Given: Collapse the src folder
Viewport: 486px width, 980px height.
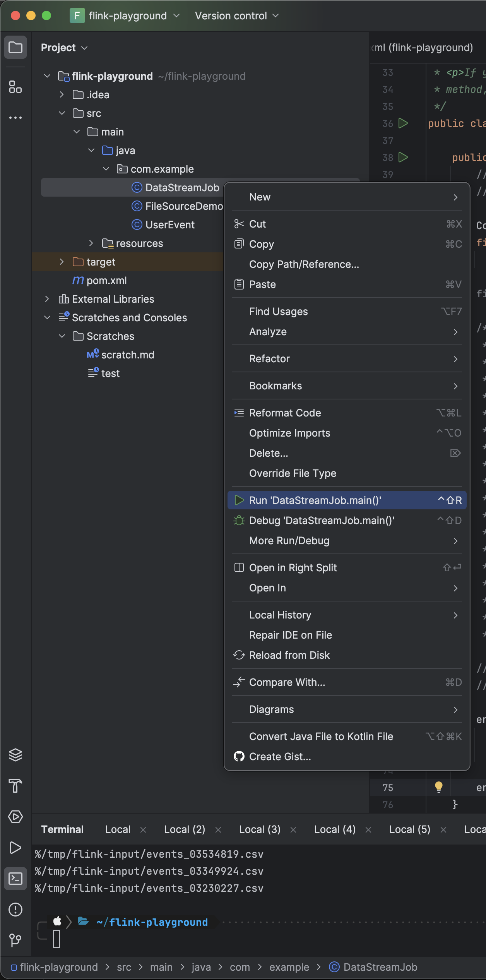Looking at the screenshot, I should tap(62, 113).
